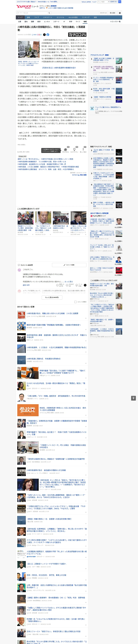Open article 伊東市議選「田久保派」7人当選

[63, 372]
